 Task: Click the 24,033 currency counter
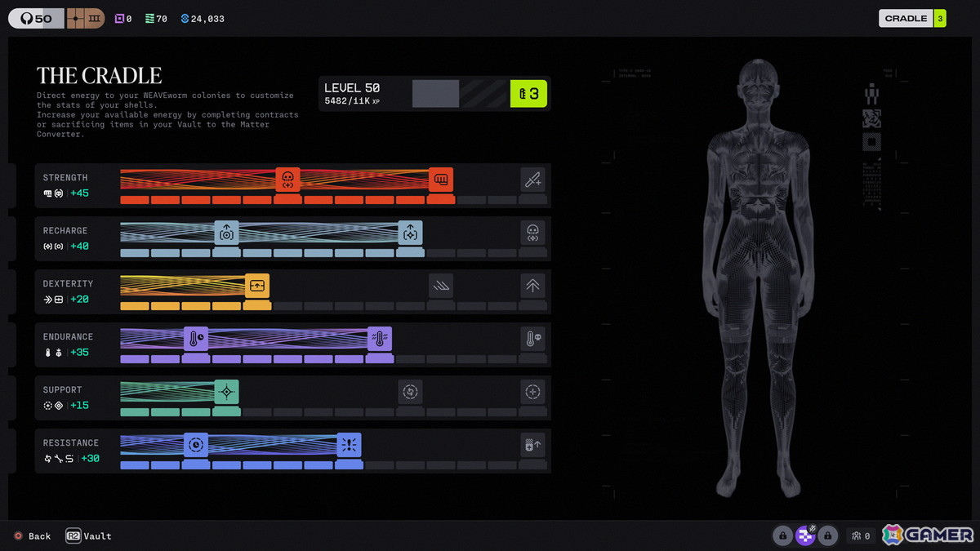[202, 19]
